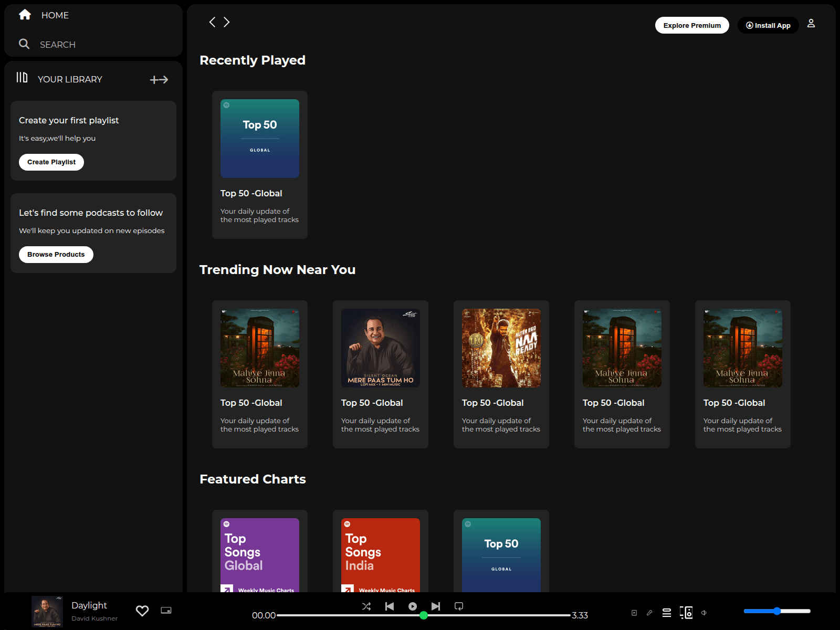This screenshot has height=630, width=840.
Task: Open the play queue icon
Action: click(x=667, y=613)
